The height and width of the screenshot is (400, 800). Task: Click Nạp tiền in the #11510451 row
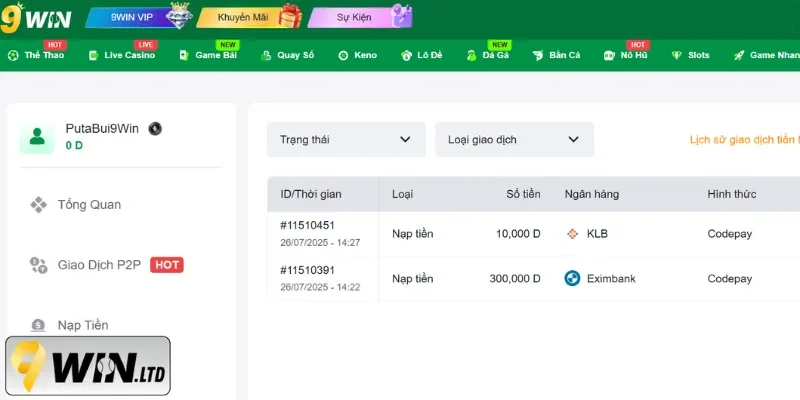pos(412,234)
